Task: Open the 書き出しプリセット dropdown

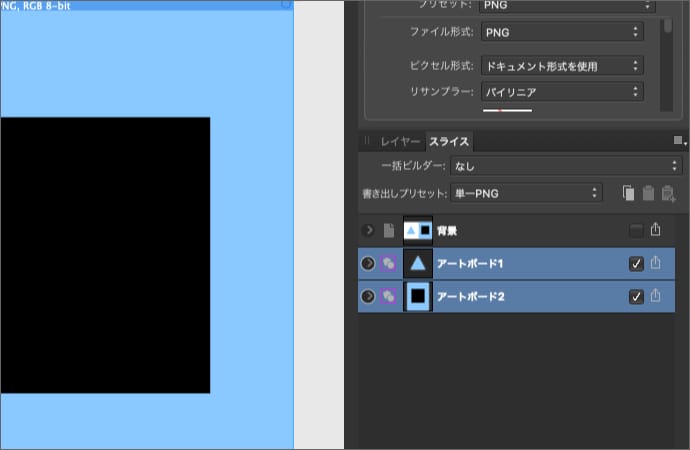Action: 527,192
